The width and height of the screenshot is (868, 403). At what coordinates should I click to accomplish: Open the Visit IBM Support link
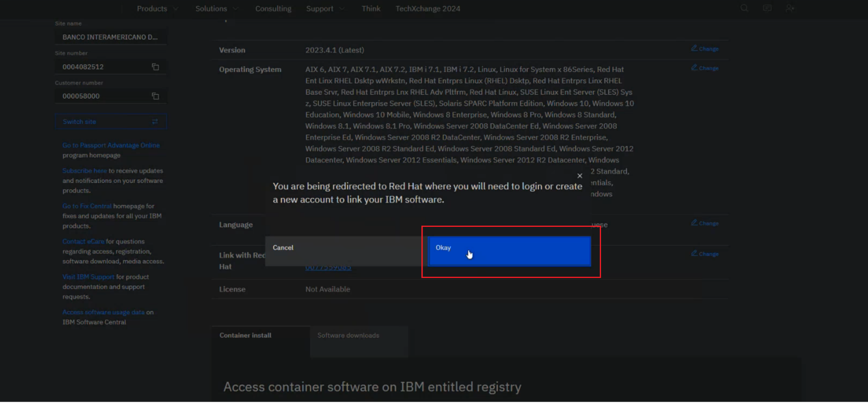coord(89,277)
